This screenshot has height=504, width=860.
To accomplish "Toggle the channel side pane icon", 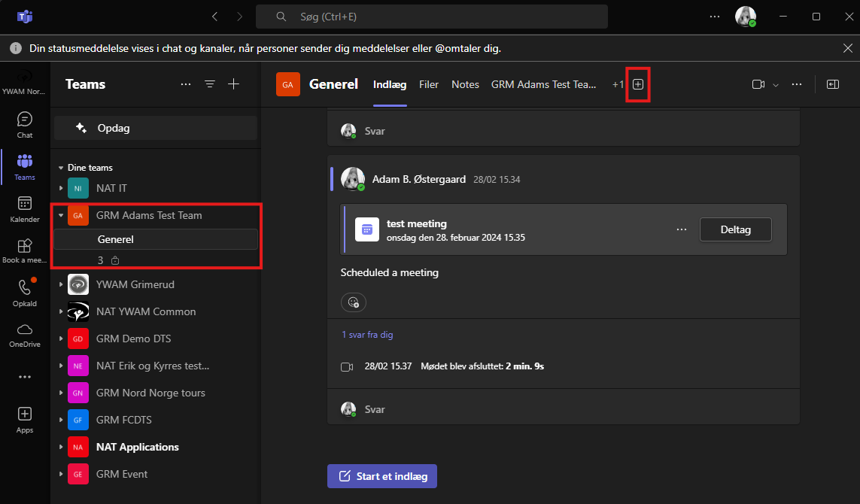I will point(833,84).
